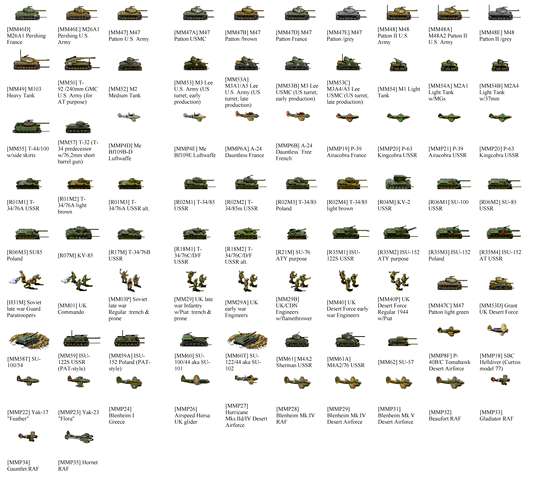Click the '[MM61A] M4A2/76 USSR' label
535x480 pixels.
click(x=346, y=362)
